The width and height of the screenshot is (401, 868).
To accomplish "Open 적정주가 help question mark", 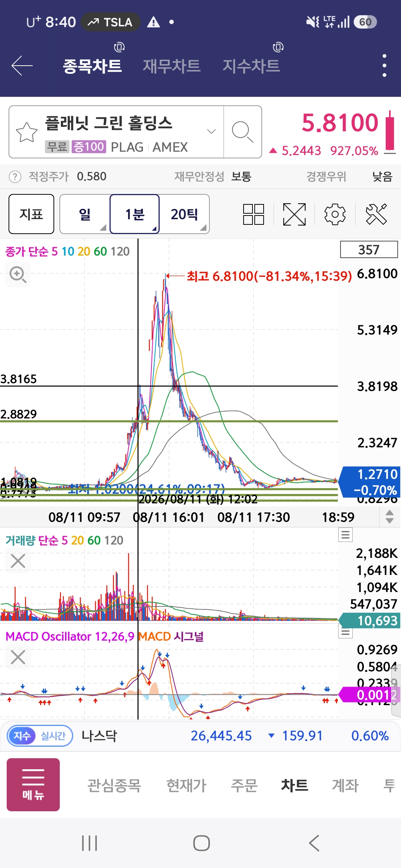I will coord(15,177).
